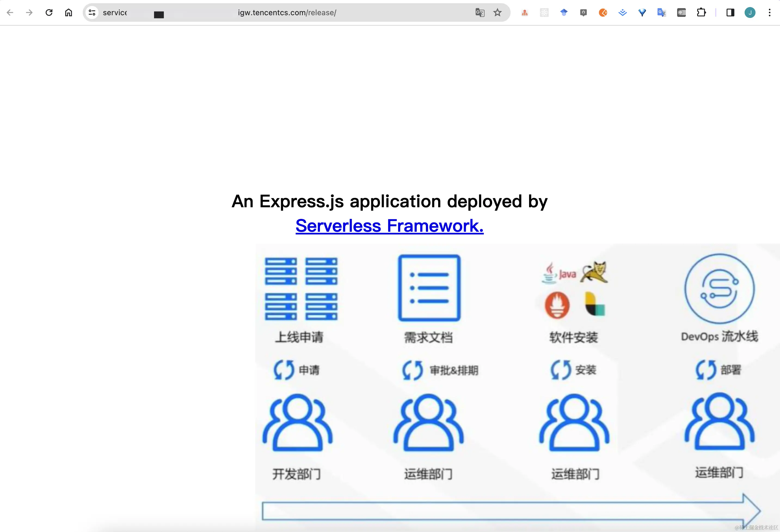Click the red sitemap extension icon
Image resolution: width=780 pixels, height=532 pixels.
coord(525,13)
